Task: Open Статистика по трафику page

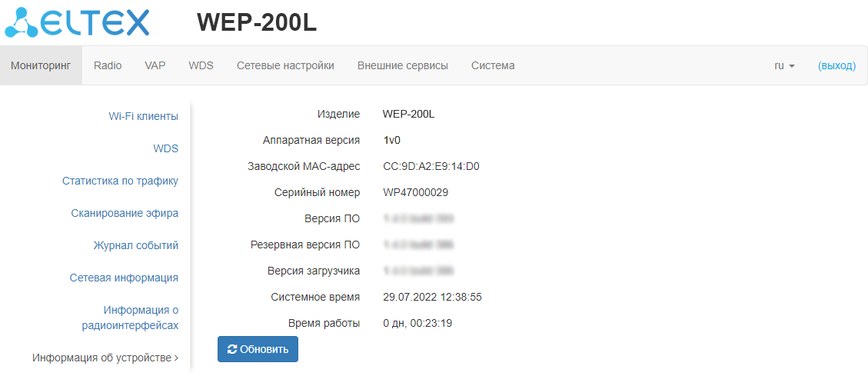Action: point(120,181)
